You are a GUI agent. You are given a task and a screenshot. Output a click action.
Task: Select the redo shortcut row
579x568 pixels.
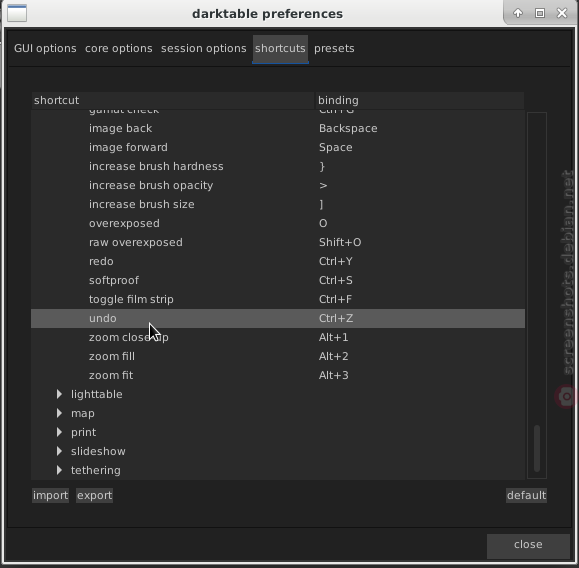[x=278, y=261]
